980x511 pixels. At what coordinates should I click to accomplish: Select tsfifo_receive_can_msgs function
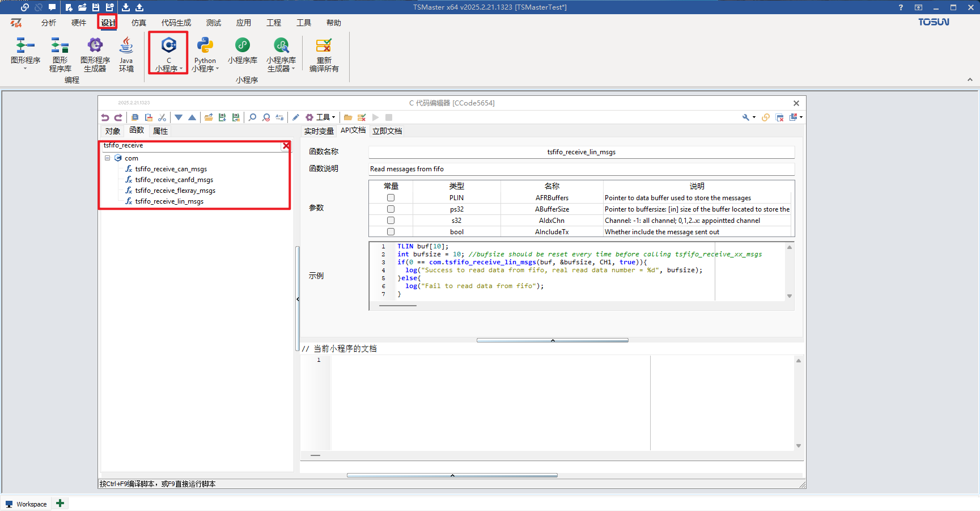tap(171, 169)
